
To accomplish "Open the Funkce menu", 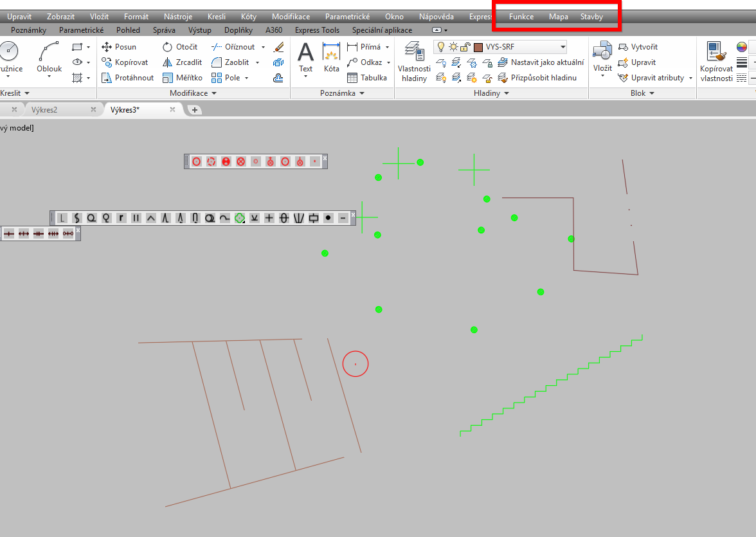I will click(x=521, y=17).
